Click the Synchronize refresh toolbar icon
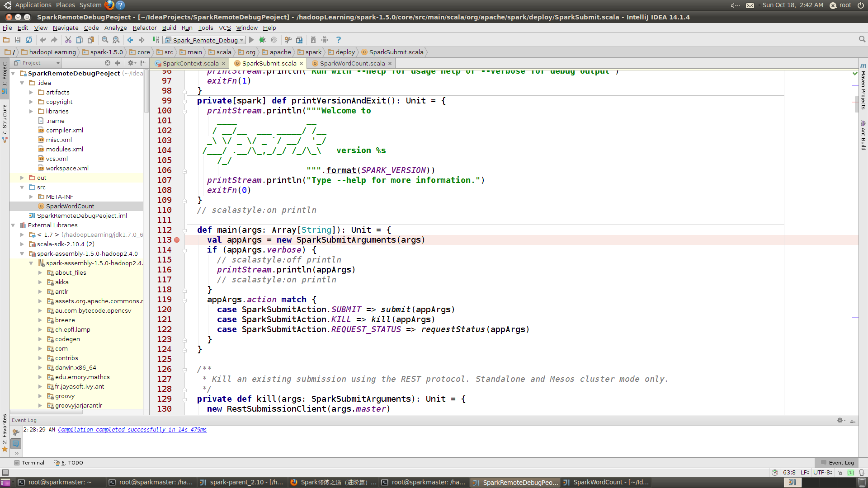 pos(29,40)
